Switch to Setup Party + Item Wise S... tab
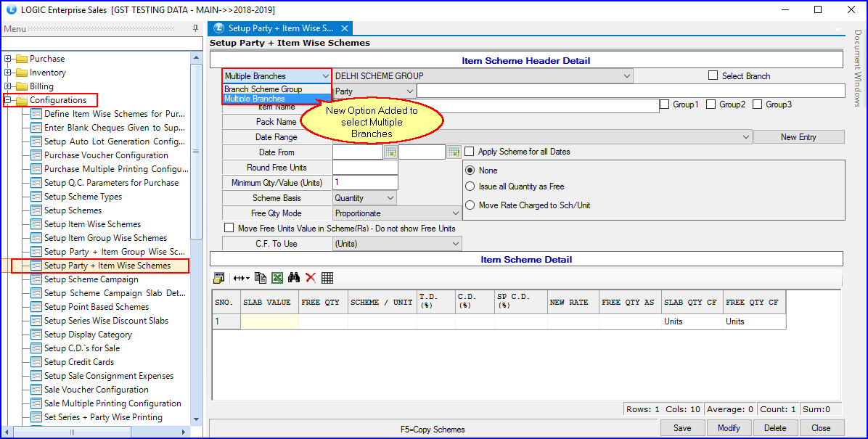Screen dimensions: 868x439 coord(280,28)
